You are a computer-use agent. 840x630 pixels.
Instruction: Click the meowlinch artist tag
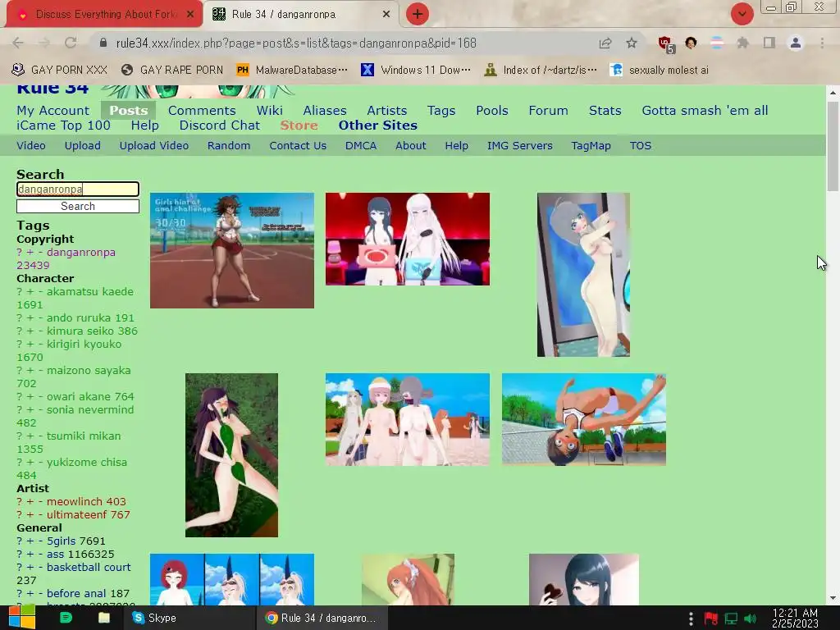point(75,501)
